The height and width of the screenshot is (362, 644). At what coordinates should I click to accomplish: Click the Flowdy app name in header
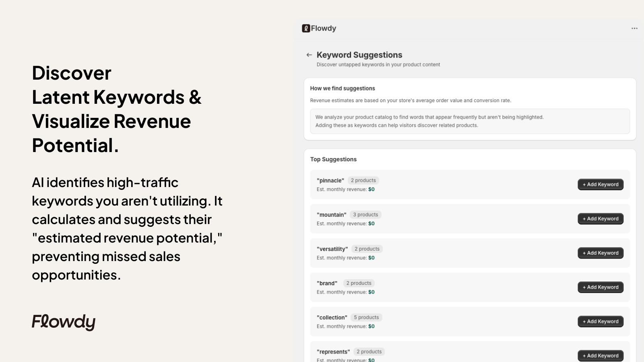coord(323,29)
